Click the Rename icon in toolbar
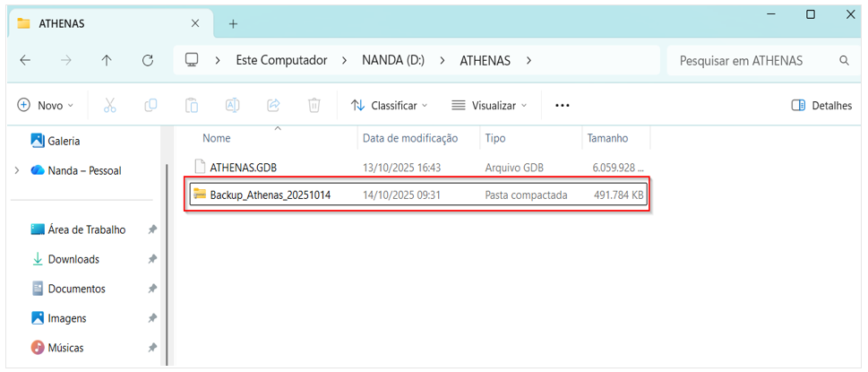The image size is (868, 372). (x=232, y=106)
